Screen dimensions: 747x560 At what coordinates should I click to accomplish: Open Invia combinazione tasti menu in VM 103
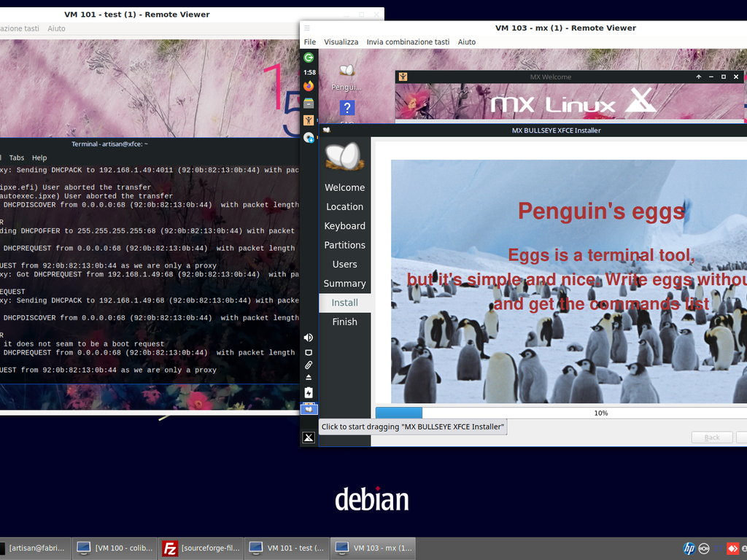[408, 42]
